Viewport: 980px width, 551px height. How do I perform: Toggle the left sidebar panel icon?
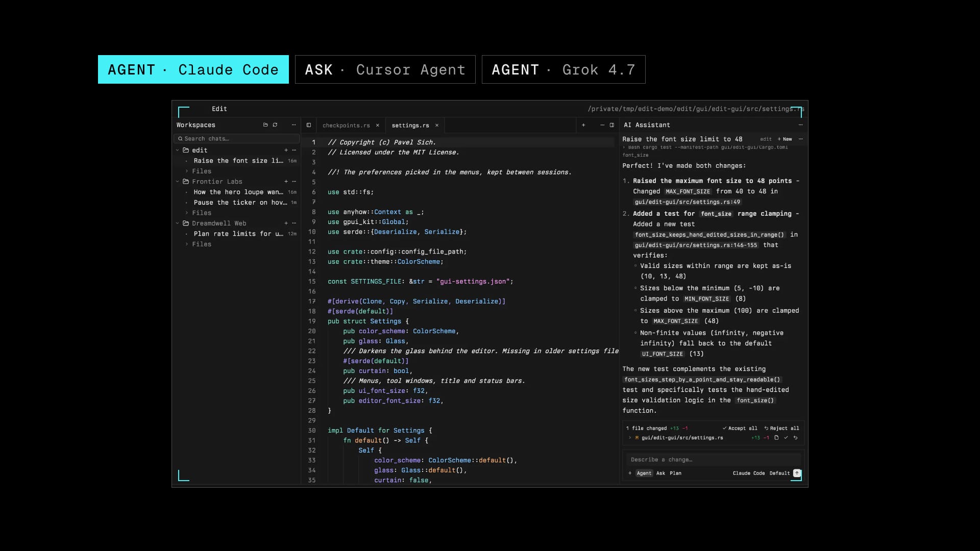click(x=308, y=125)
